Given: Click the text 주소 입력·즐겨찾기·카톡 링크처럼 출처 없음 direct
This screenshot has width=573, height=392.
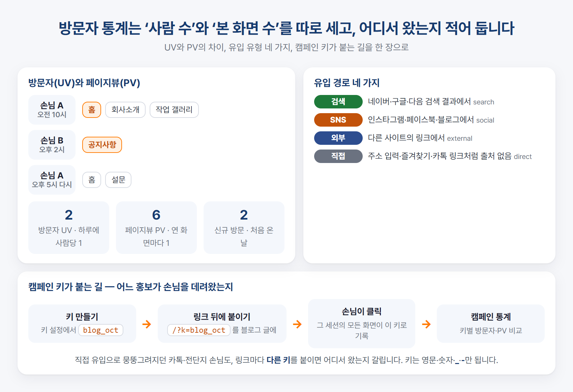Looking at the screenshot, I should point(450,156).
